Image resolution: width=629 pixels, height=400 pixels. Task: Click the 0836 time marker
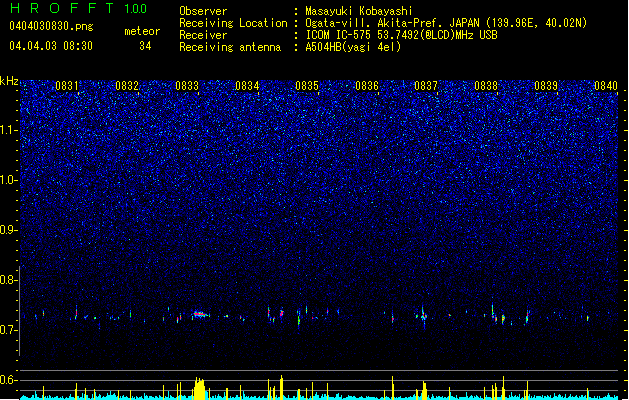[367, 86]
